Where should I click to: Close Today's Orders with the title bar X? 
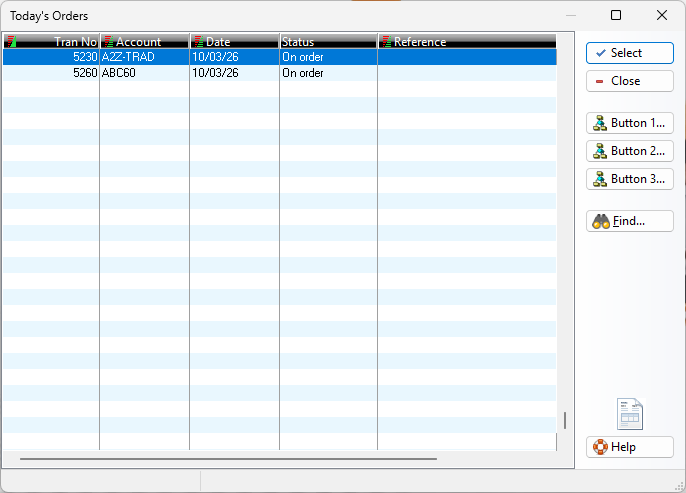[662, 15]
